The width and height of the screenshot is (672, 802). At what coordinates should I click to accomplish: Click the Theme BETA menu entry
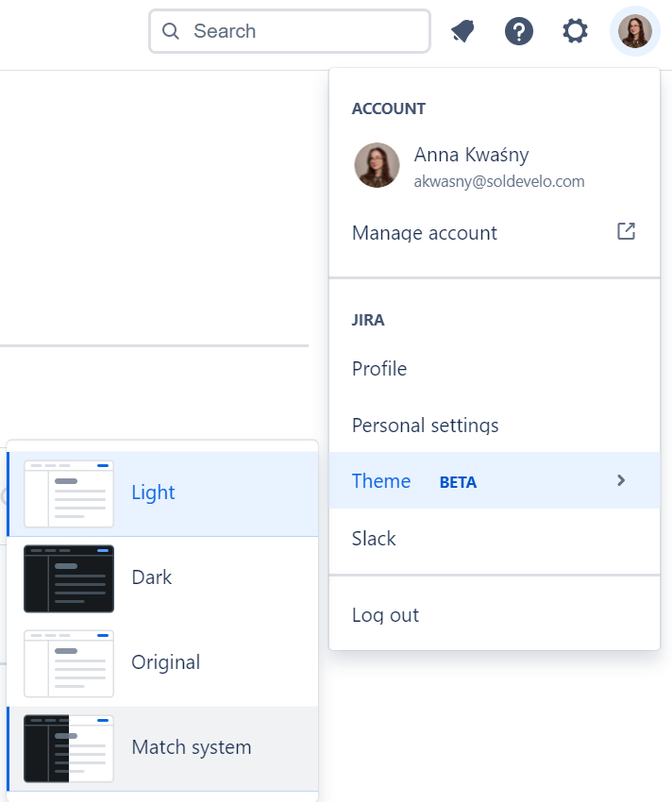point(380,481)
